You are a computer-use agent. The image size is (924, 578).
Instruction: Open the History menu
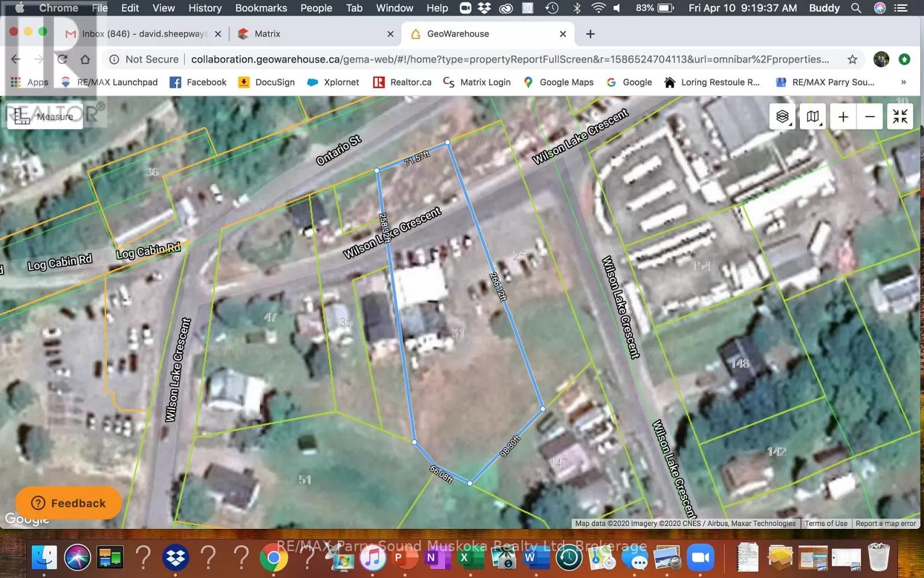tap(204, 8)
